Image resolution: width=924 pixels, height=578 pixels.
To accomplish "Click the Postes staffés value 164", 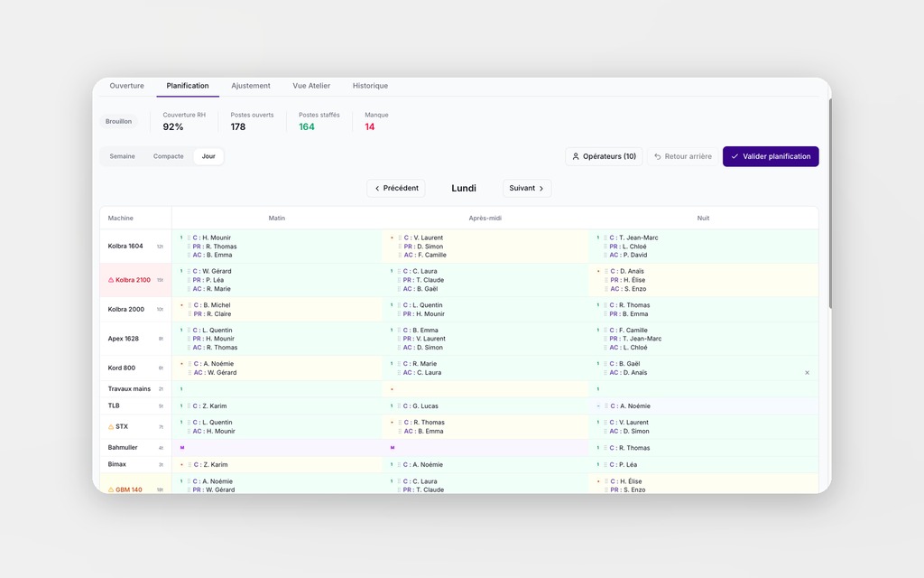I will tap(307, 126).
